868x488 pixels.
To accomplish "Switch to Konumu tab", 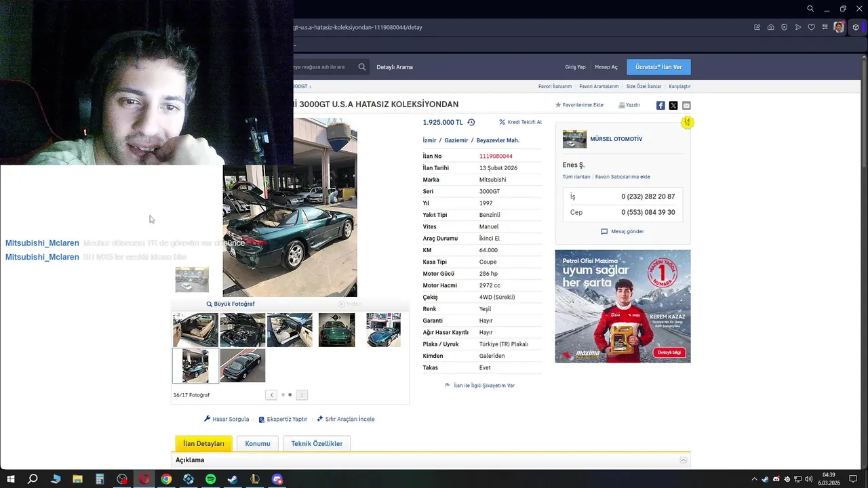I will point(258,443).
